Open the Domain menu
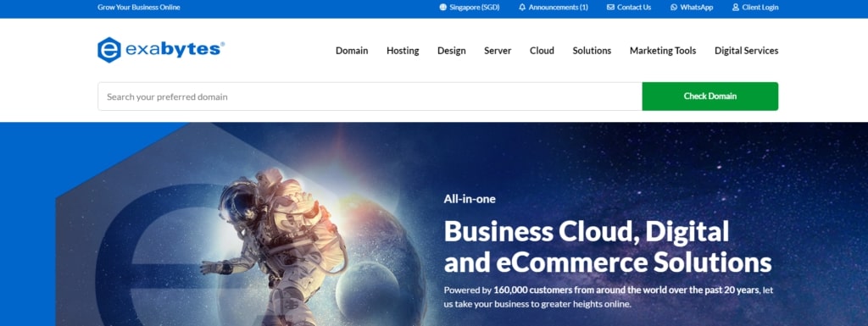868x326 pixels. [x=352, y=50]
